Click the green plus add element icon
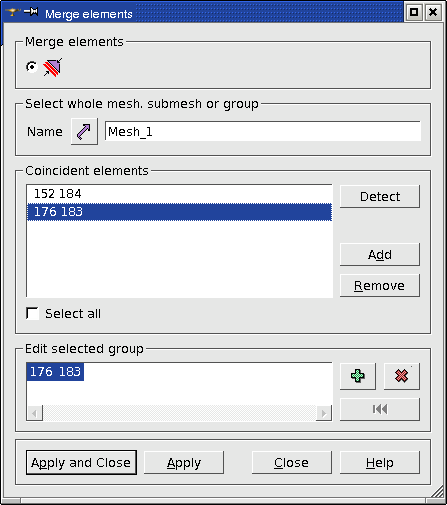Screen dimensions: 447x505 [358, 376]
